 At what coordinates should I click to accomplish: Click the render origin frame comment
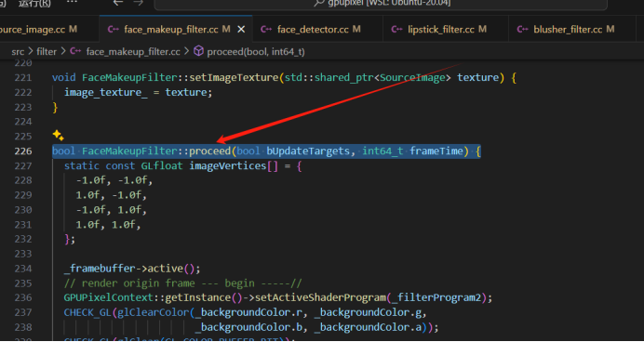pos(183,283)
